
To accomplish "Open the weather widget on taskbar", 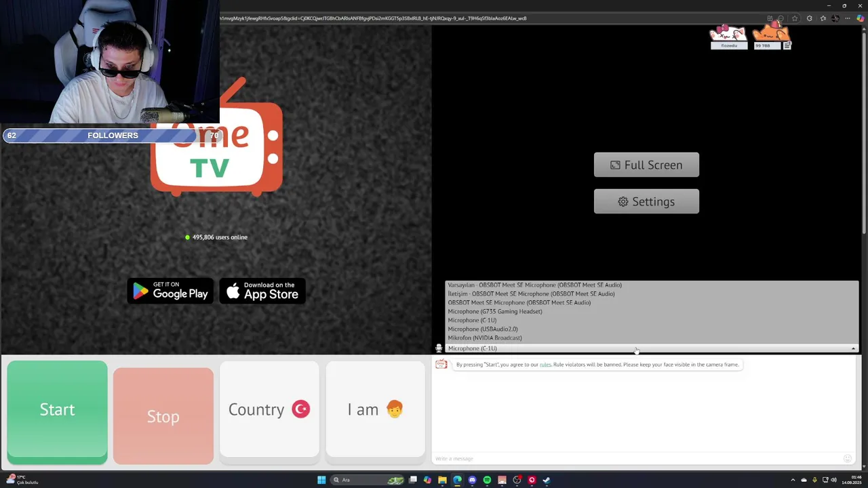I will pyautogui.click(x=24, y=480).
